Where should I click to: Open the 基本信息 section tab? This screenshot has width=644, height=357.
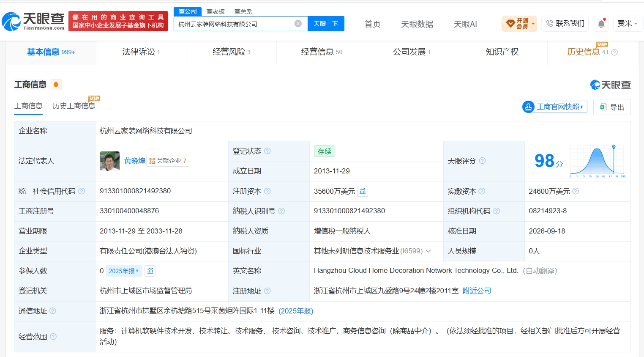[x=51, y=52]
